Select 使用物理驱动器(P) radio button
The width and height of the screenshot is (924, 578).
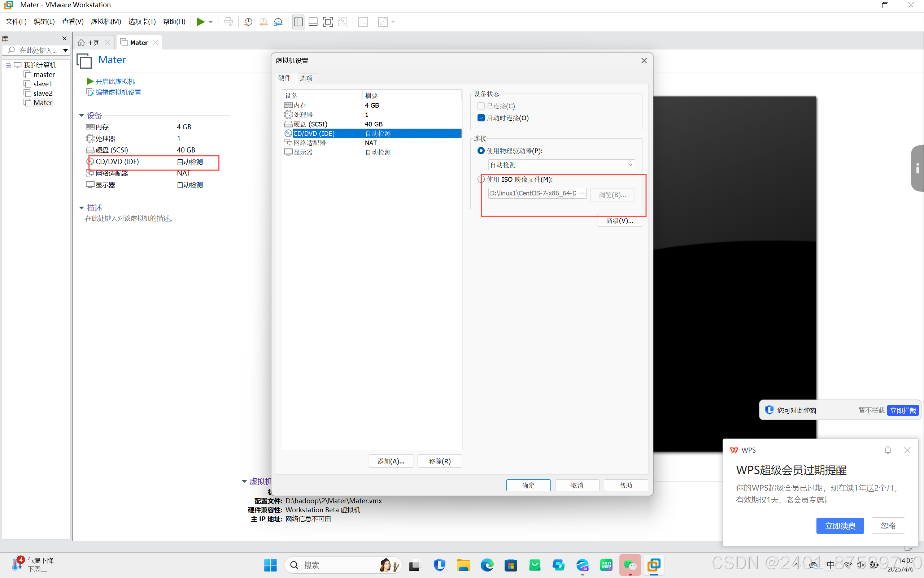tap(481, 151)
